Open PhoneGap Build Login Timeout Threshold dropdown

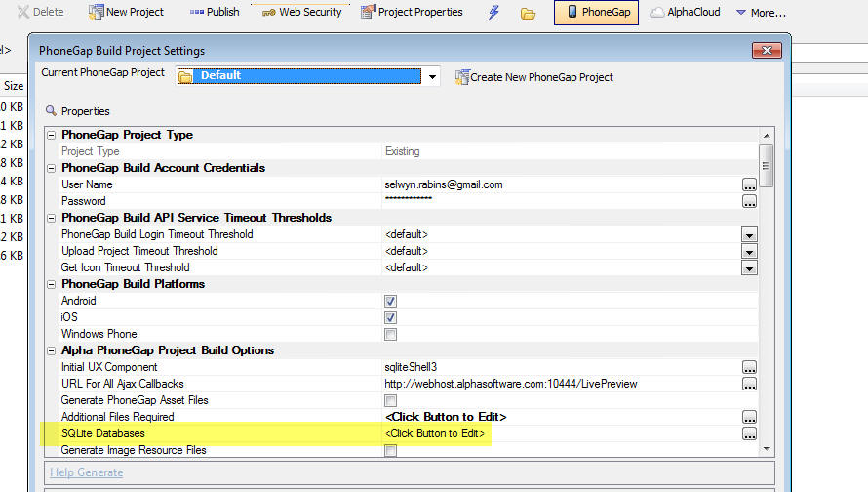pos(749,235)
